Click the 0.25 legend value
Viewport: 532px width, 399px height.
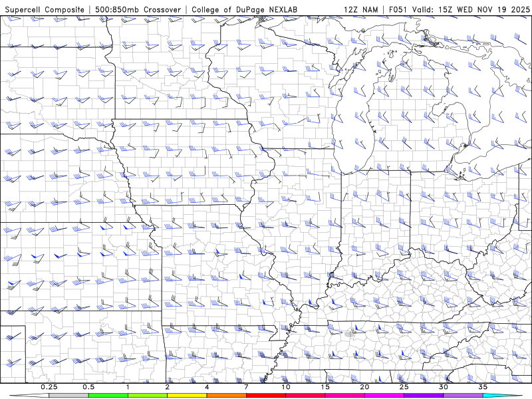click(49, 387)
